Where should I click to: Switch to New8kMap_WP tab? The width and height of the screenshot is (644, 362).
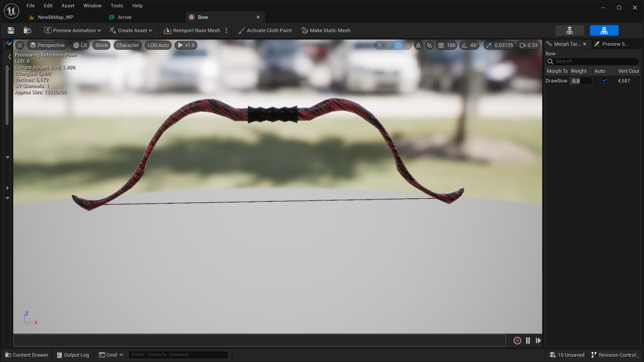[x=56, y=17]
